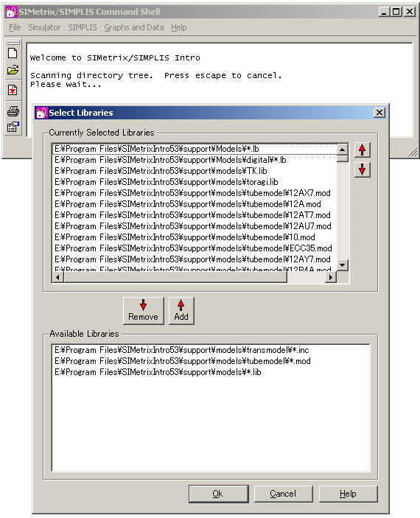Screen dimensions: 420x518
Task: Click Add button with up arrow
Action: 181,310
